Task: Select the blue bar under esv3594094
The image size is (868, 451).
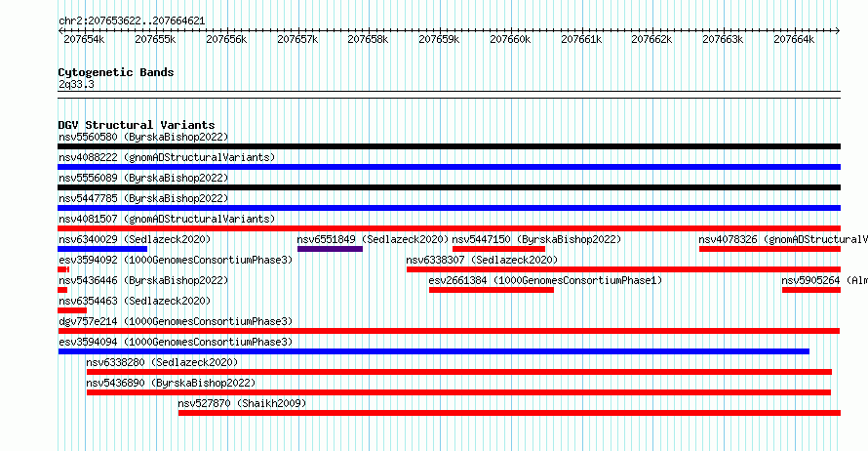Action: [x=433, y=351]
